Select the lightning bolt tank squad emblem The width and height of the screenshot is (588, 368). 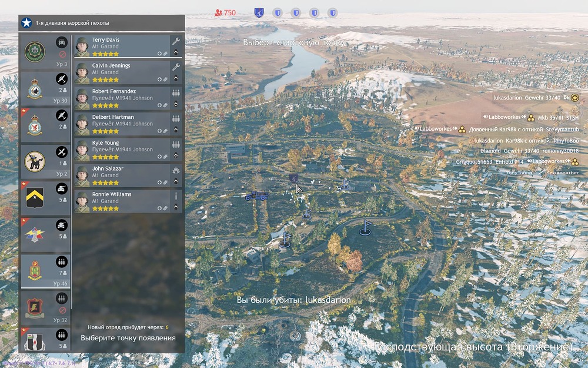35,235
